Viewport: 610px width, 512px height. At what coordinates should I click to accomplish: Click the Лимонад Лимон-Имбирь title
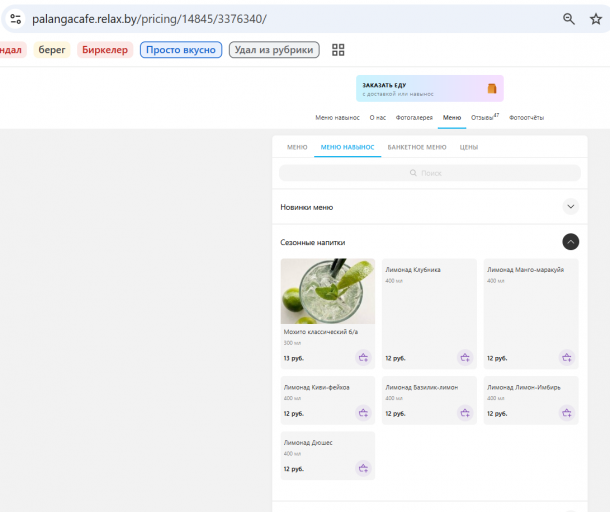coord(524,387)
